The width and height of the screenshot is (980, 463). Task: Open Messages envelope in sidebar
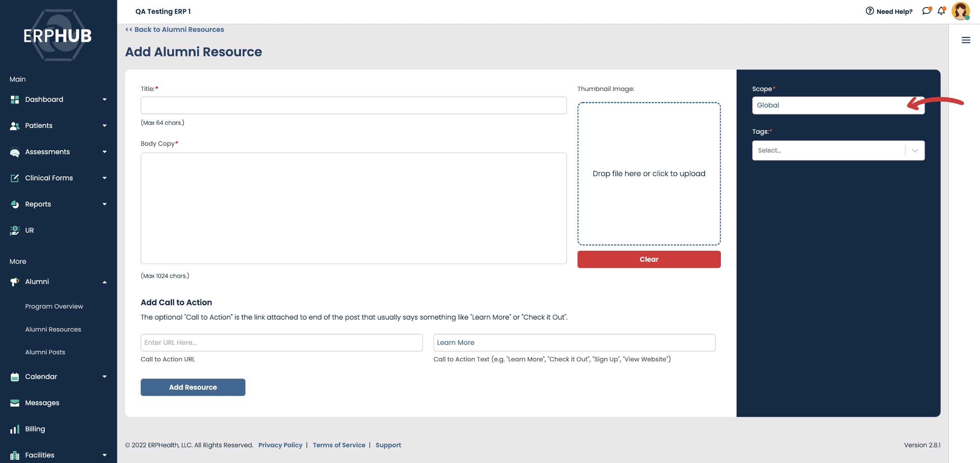pyautogui.click(x=15, y=403)
